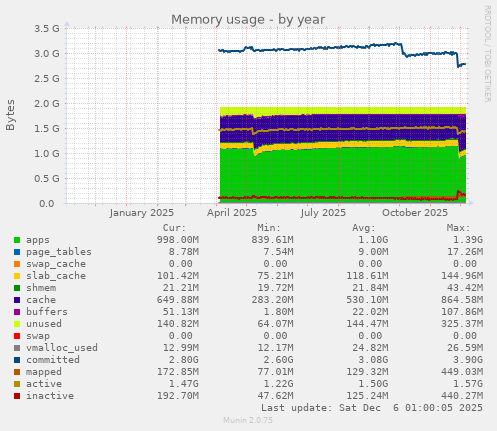Viewport: 497px width, 431px height.
Task: Click cache current value 649.88M
Action: 178,300
